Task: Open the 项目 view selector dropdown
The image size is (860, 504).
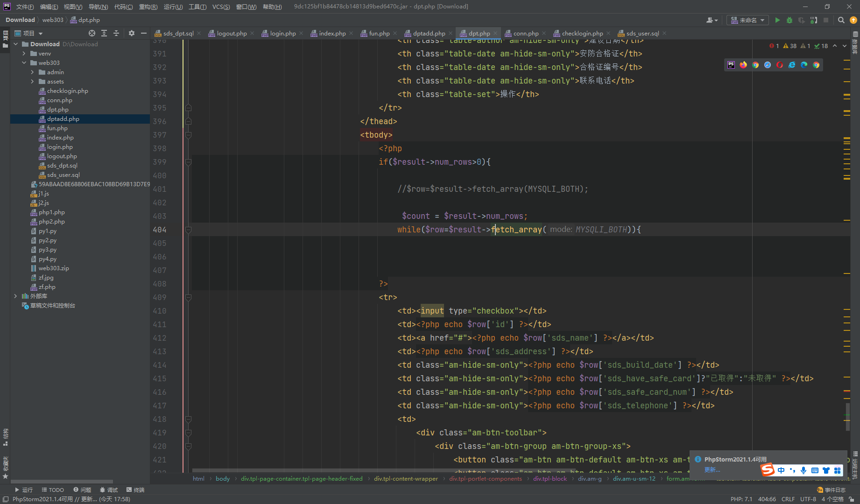Action: pos(29,33)
